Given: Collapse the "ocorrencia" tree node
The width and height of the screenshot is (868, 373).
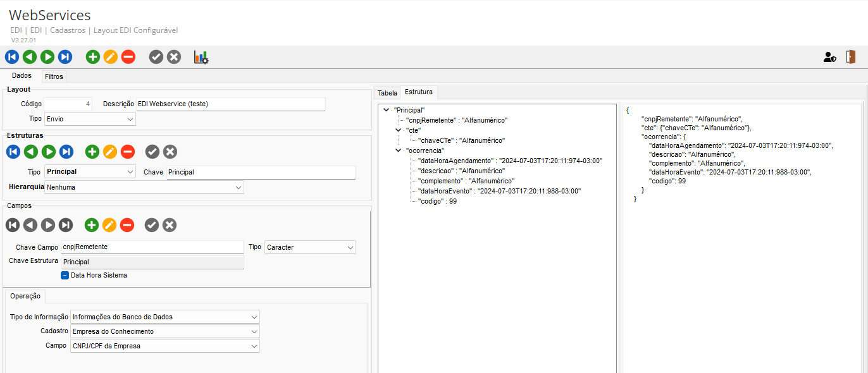Looking at the screenshot, I should tap(398, 150).
